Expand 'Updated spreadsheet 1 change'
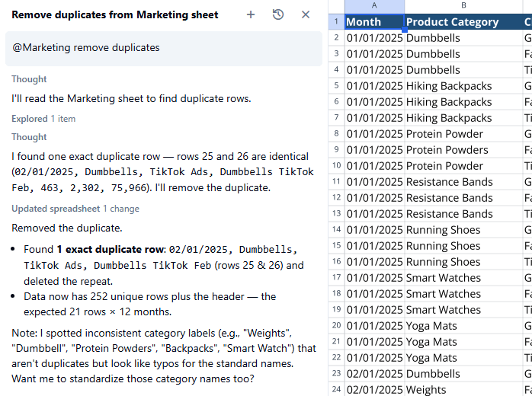The height and width of the screenshot is (396, 532). [75, 209]
